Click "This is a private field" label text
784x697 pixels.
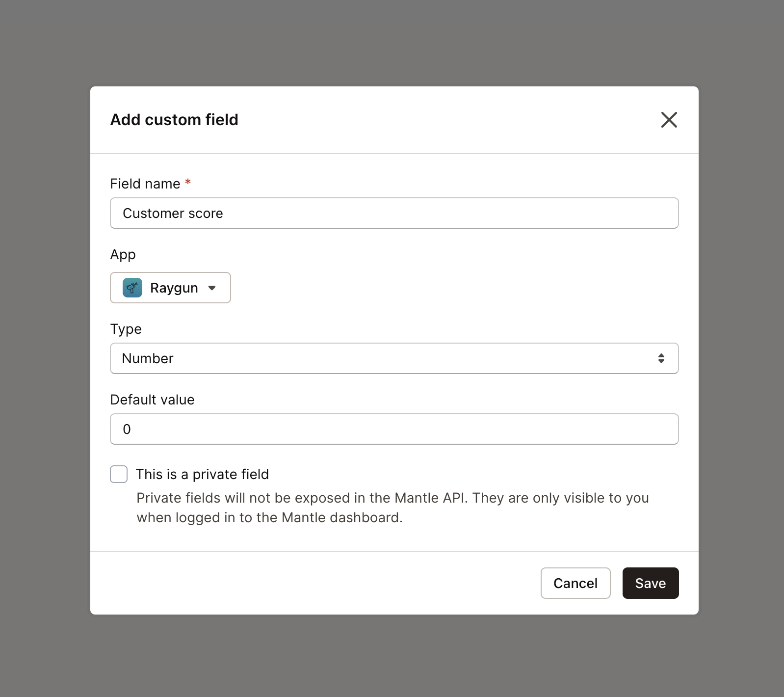tap(202, 474)
